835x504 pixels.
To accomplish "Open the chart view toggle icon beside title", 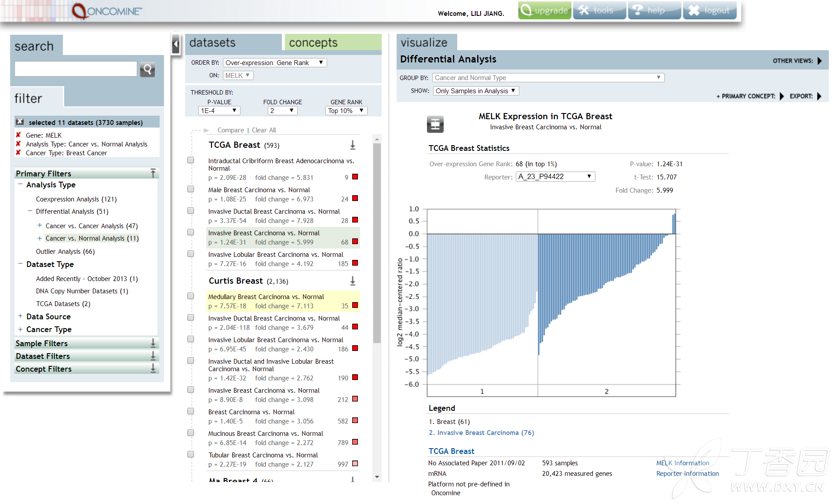I will [435, 124].
